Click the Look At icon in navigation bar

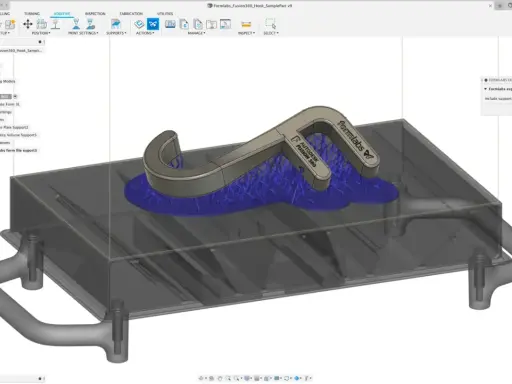click(211, 378)
